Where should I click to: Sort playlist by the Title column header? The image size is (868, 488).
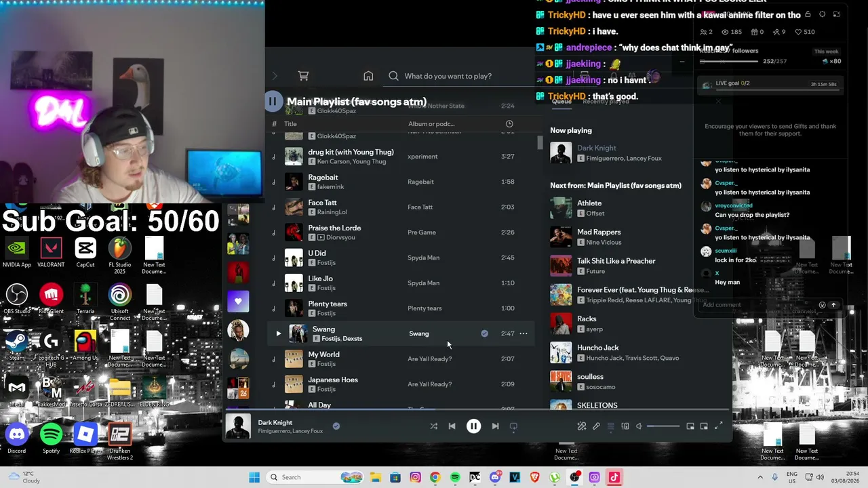click(290, 124)
